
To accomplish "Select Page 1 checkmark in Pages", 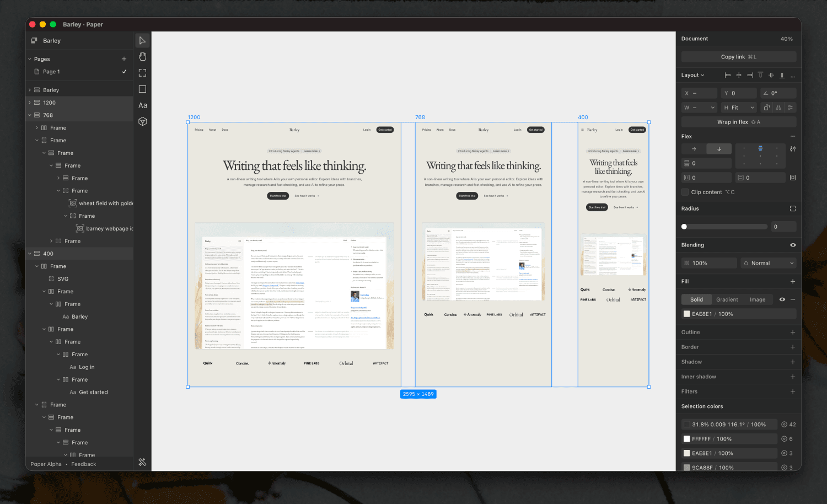I will pos(124,72).
